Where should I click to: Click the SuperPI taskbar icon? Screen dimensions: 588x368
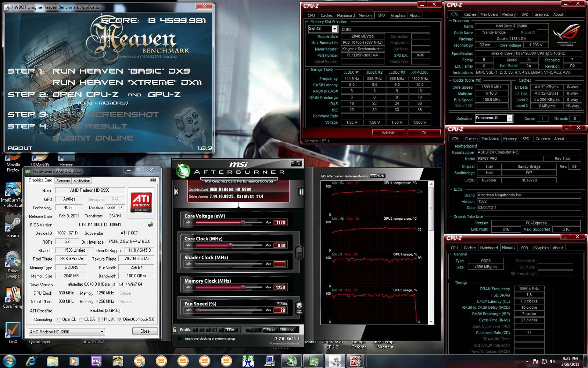(248, 361)
